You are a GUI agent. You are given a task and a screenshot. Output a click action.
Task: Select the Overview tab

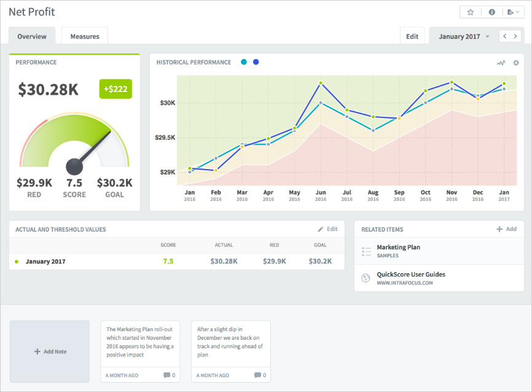tap(32, 36)
